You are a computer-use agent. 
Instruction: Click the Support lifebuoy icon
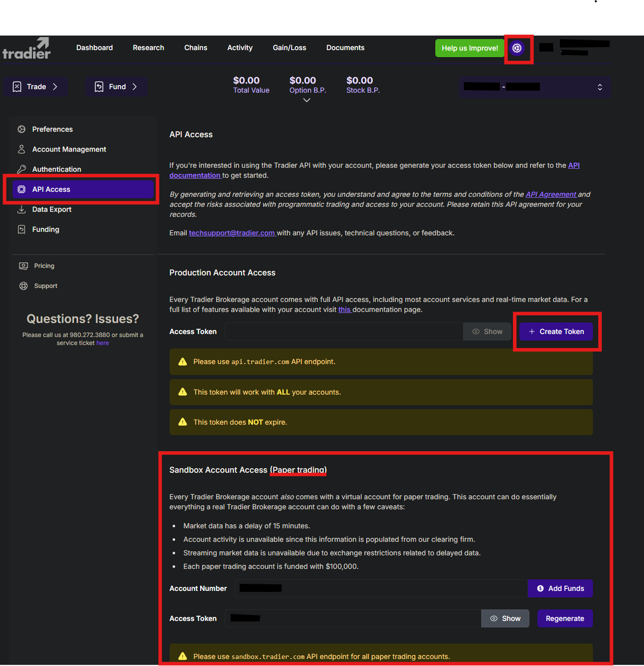tap(24, 286)
